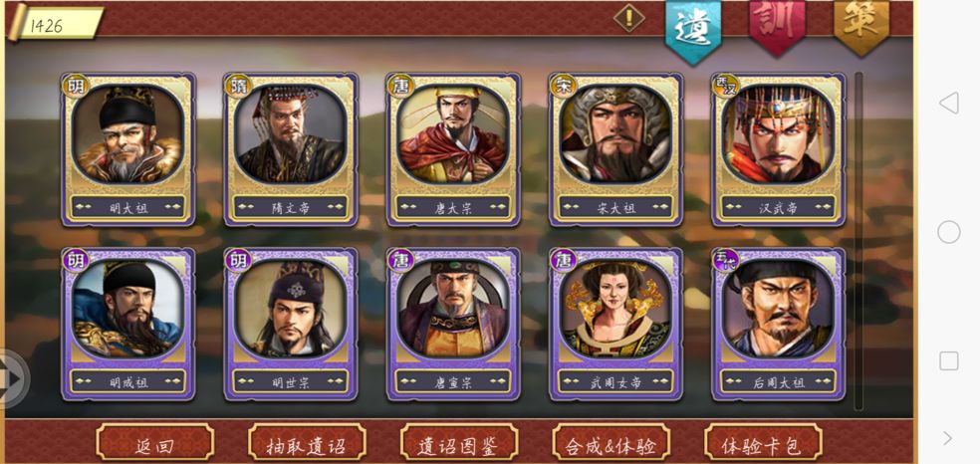Viewport: 980px width, 464px height.
Task: Select the 后周太祖 card
Action: [778, 324]
